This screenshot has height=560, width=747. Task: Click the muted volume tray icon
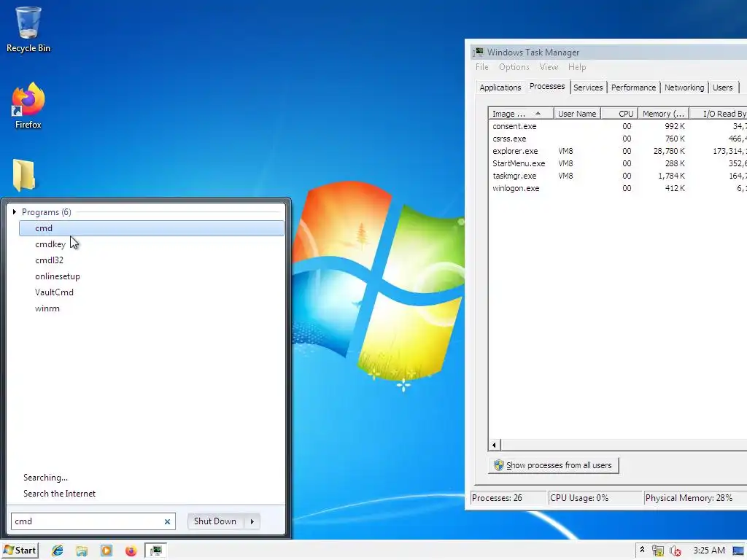click(675, 551)
